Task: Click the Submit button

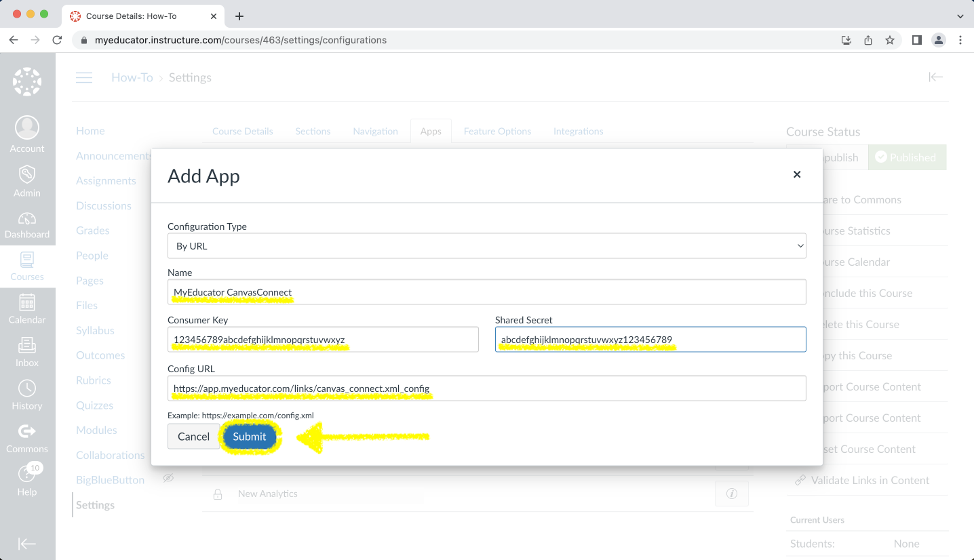Action: [x=250, y=437]
